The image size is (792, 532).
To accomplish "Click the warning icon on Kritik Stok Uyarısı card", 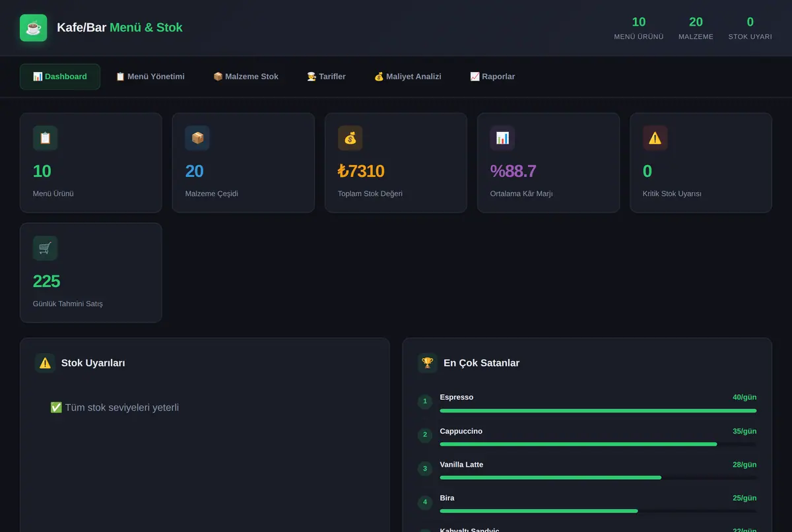I will (655, 138).
